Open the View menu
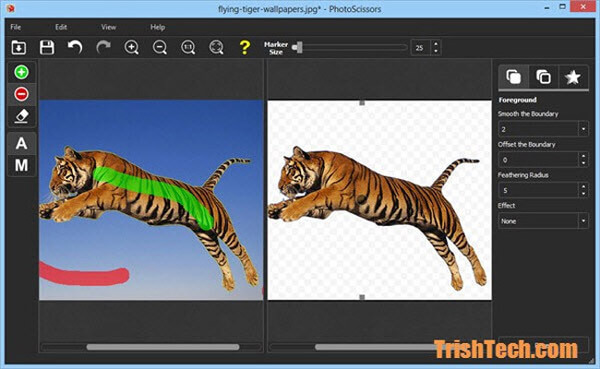 coord(108,27)
